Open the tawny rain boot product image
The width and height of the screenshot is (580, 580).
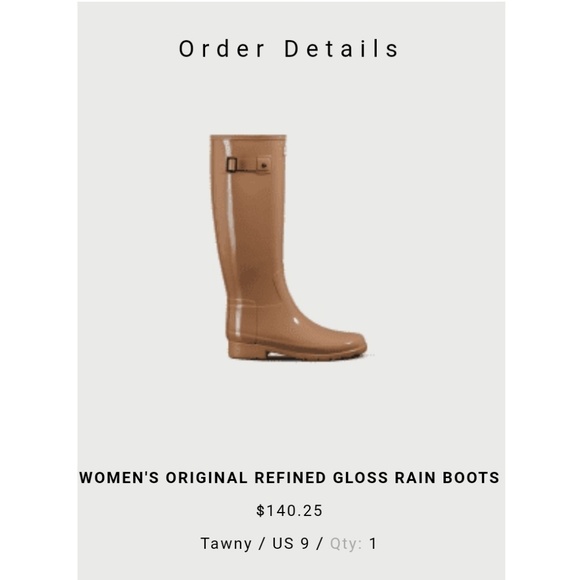tap(289, 247)
